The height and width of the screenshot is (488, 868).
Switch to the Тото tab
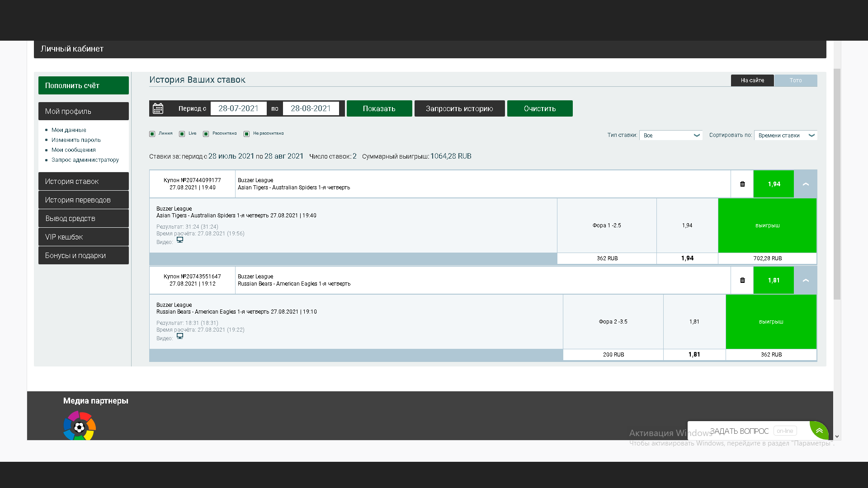796,80
